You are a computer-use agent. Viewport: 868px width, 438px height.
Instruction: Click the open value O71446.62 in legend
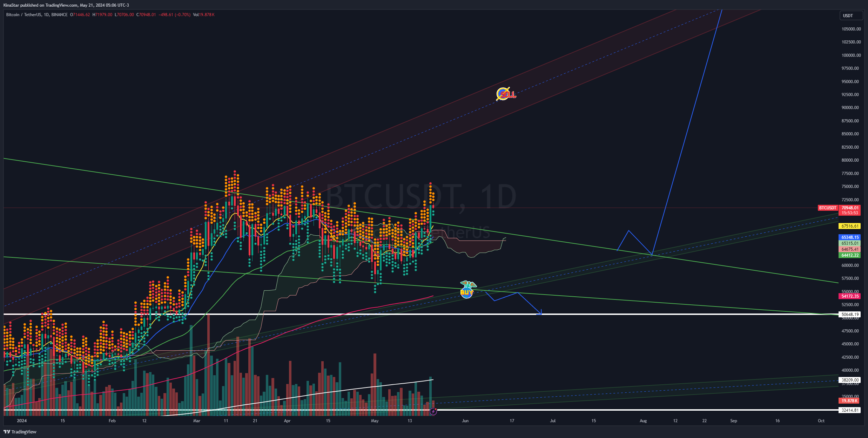pyautogui.click(x=80, y=15)
